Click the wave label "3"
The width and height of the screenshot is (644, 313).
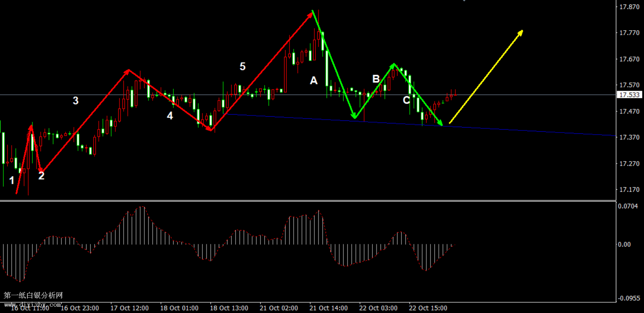click(x=75, y=101)
